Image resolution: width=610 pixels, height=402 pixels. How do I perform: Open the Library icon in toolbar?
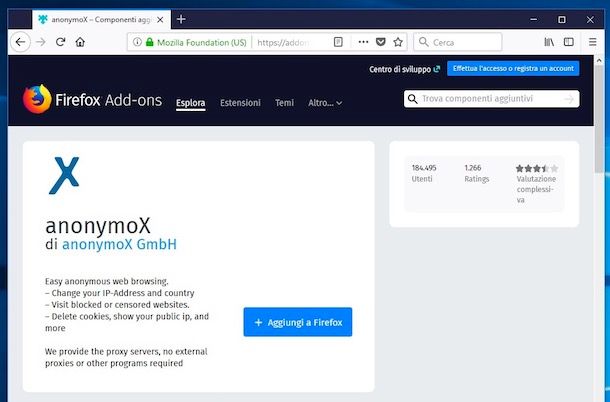point(549,42)
